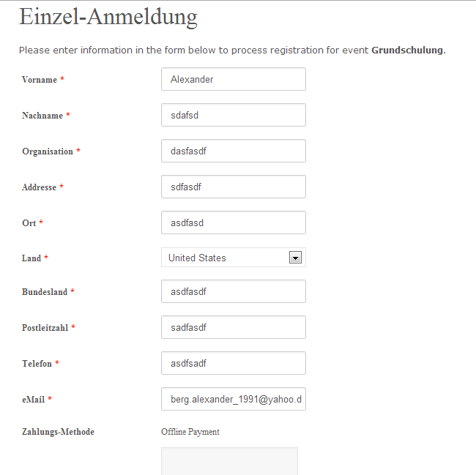Focus the Ort input box
The height and width of the screenshot is (475, 476).
pyautogui.click(x=234, y=222)
